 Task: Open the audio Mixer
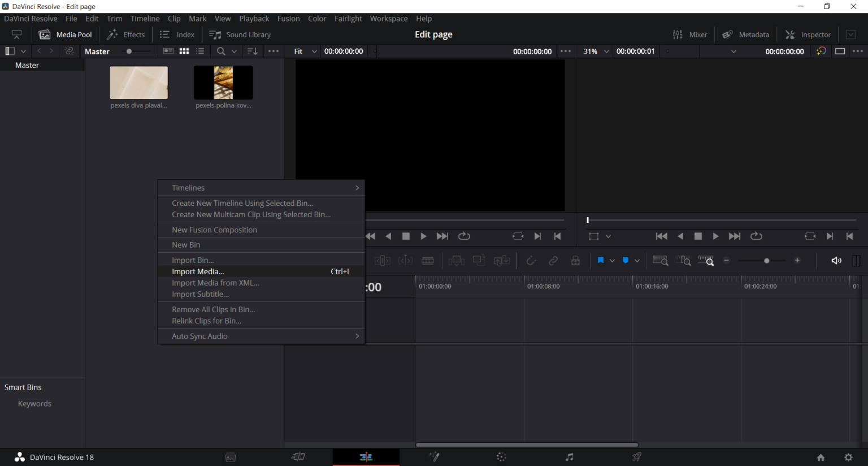pyautogui.click(x=689, y=34)
